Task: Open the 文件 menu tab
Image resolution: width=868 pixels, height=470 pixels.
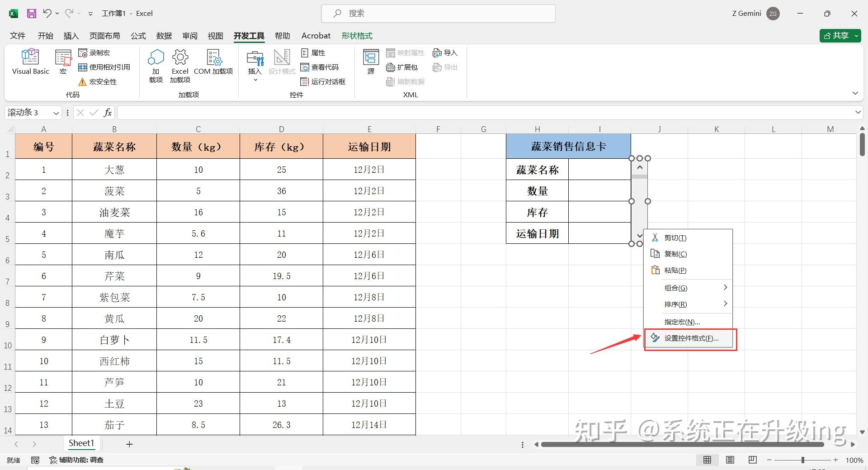Action: point(18,36)
